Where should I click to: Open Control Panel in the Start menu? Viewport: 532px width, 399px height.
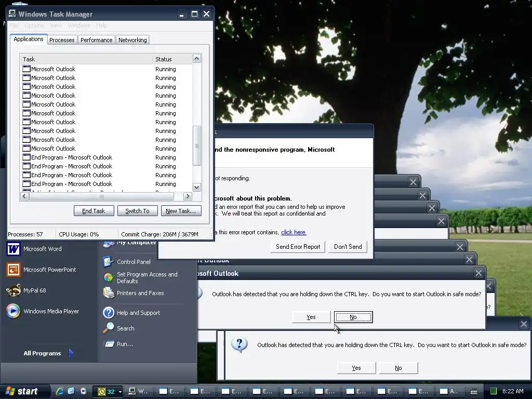point(127,262)
